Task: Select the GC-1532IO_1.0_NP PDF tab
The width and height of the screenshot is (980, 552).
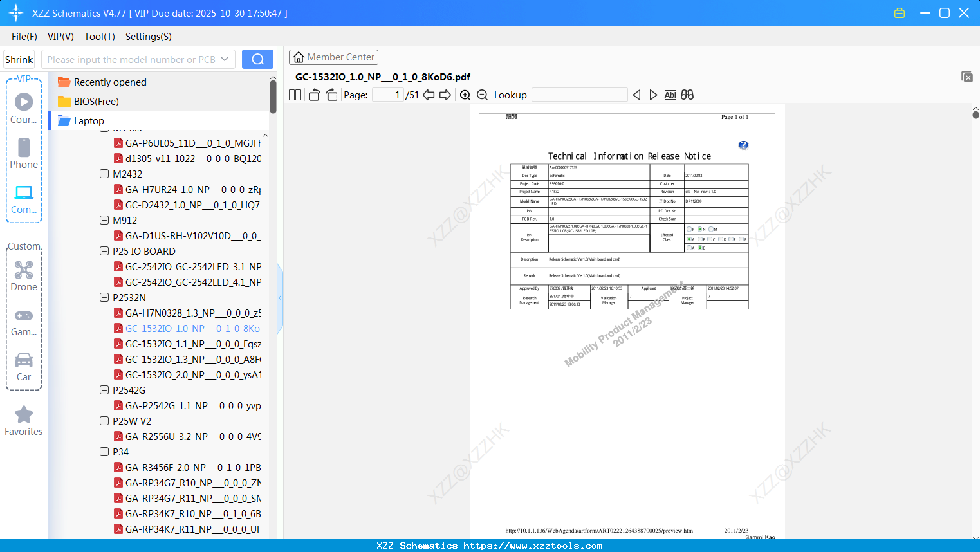Action: coord(383,77)
